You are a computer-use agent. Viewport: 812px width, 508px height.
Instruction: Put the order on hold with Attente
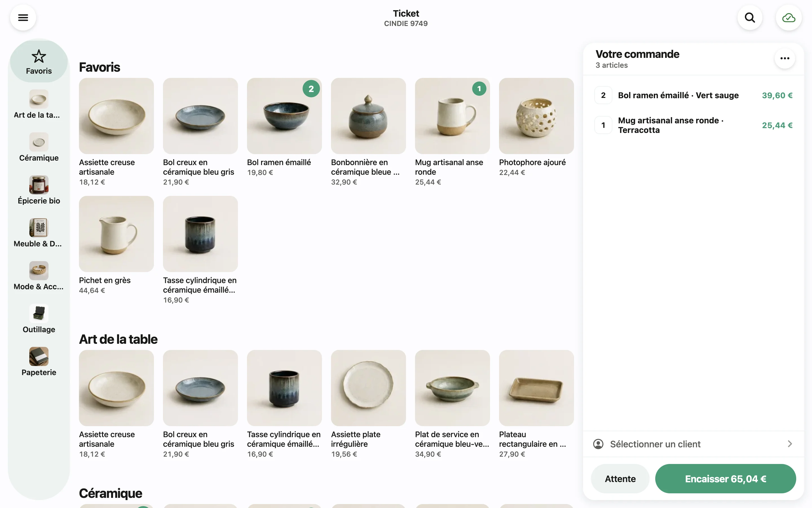coord(620,478)
